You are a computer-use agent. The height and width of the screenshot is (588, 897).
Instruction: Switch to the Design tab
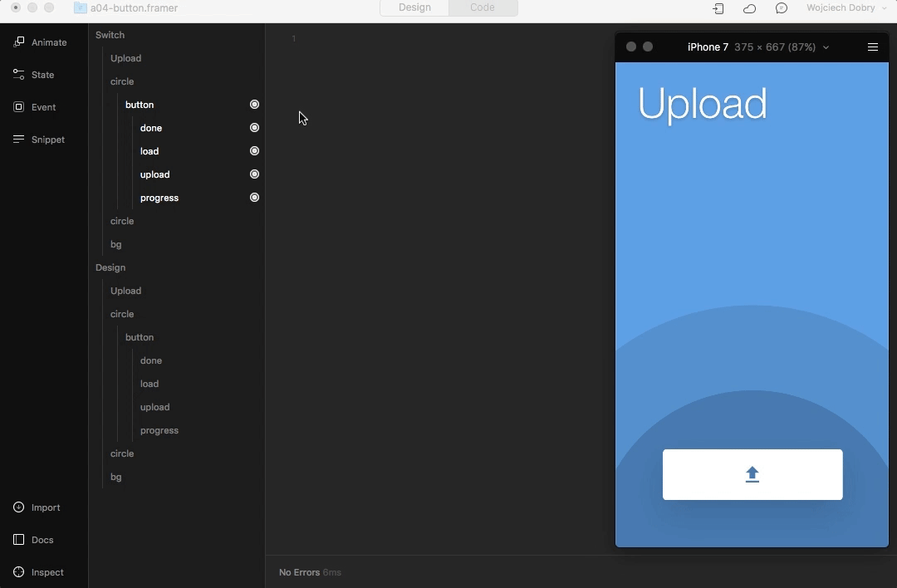[x=414, y=7]
